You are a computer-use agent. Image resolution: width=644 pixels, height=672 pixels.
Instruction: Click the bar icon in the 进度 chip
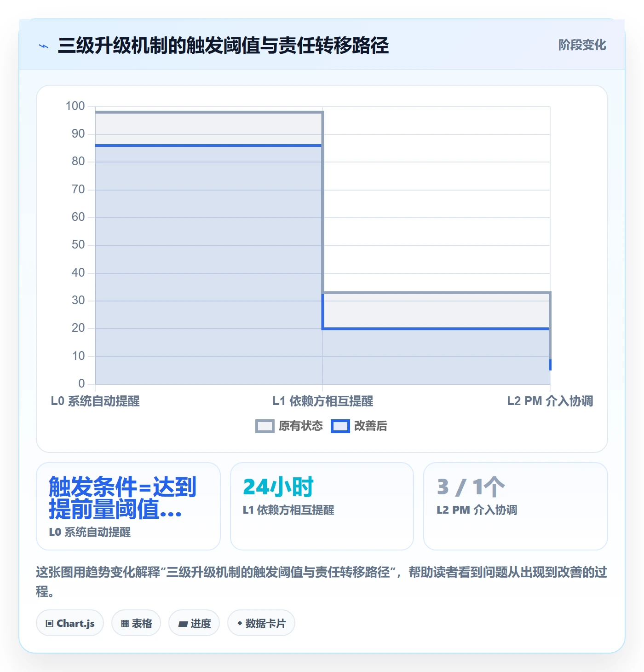183,624
